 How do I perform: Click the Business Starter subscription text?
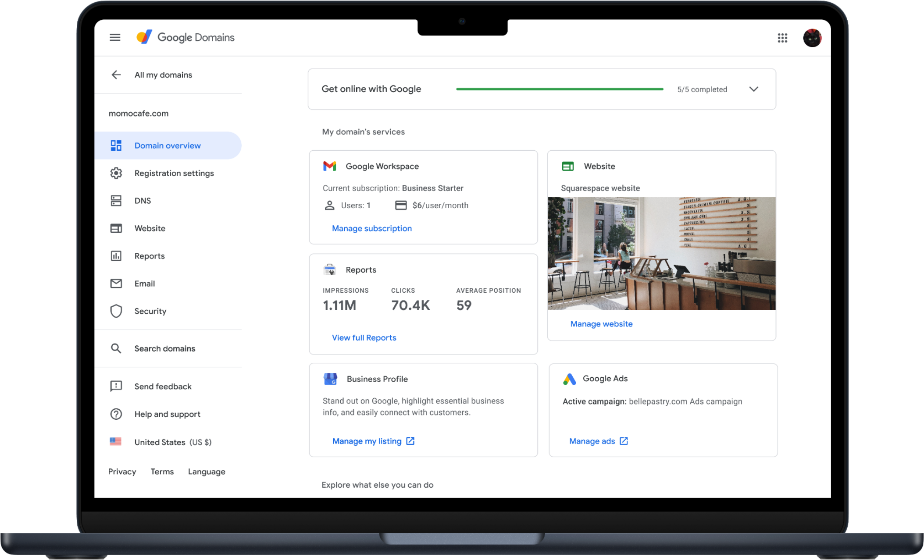433,188
